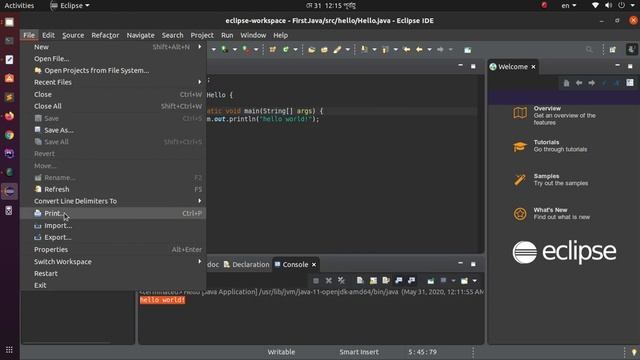Click the Open Perspective toolbar icon
The image size is (640, 360).
point(613,49)
